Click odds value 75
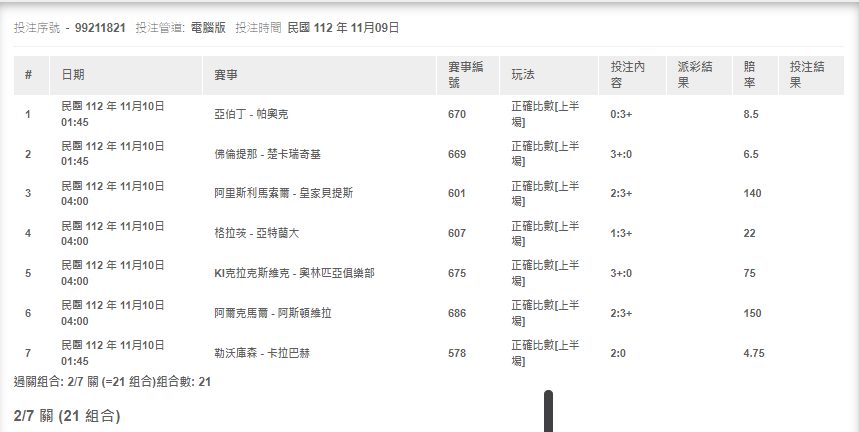The width and height of the screenshot is (859, 432). pyautogui.click(x=749, y=273)
